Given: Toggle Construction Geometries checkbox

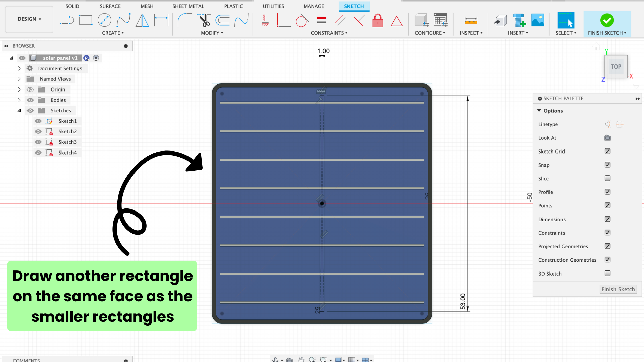Looking at the screenshot, I should click(607, 260).
